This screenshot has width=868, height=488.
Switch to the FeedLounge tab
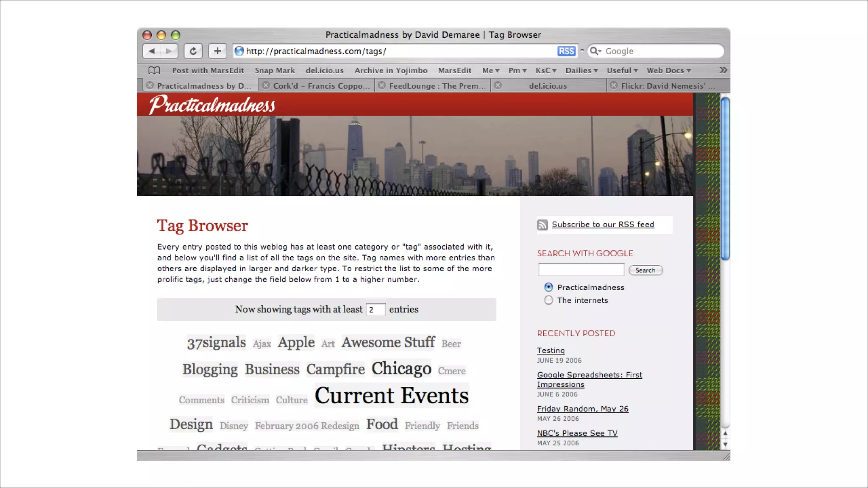click(x=437, y=86)
